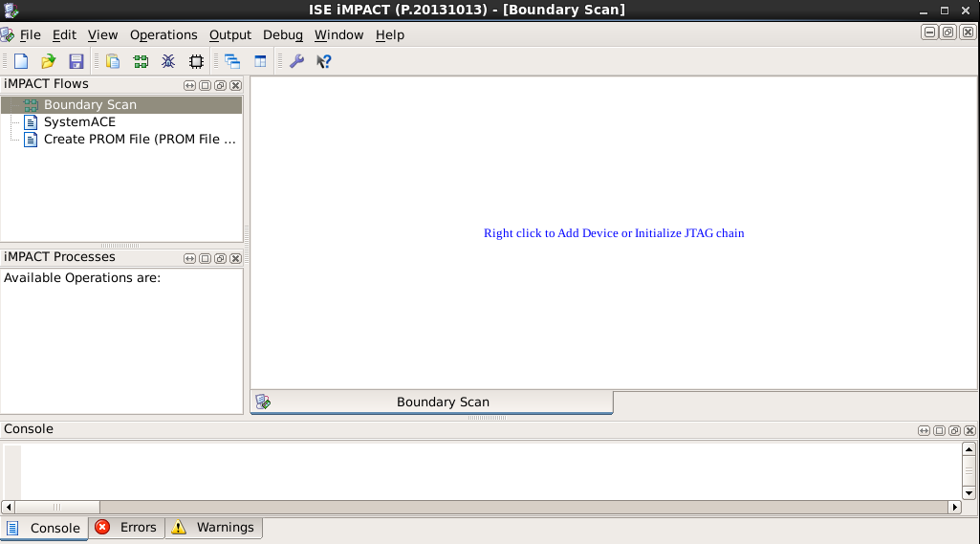The image size is (980, 544).
Task: Click the cascade windows toolbar icon
Action: tap(232, 61)
